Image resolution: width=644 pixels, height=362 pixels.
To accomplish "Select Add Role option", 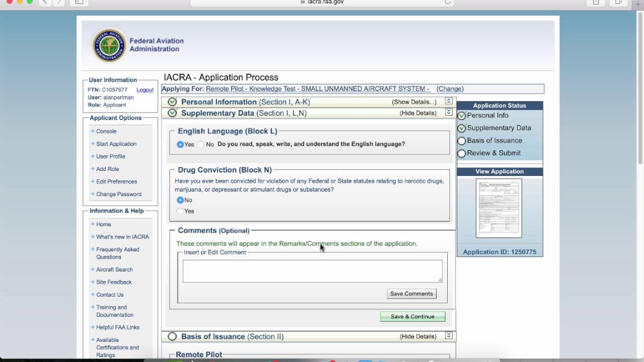I will click(108, 169).
